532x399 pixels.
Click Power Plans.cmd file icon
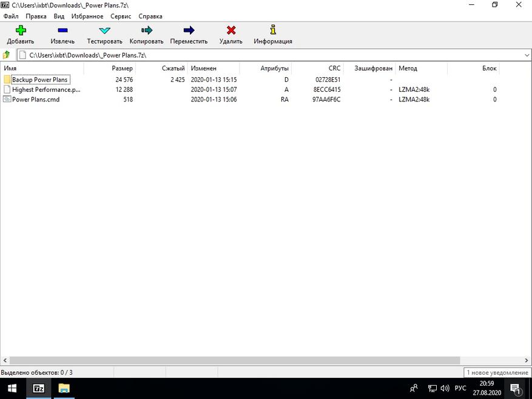point(7,99)
